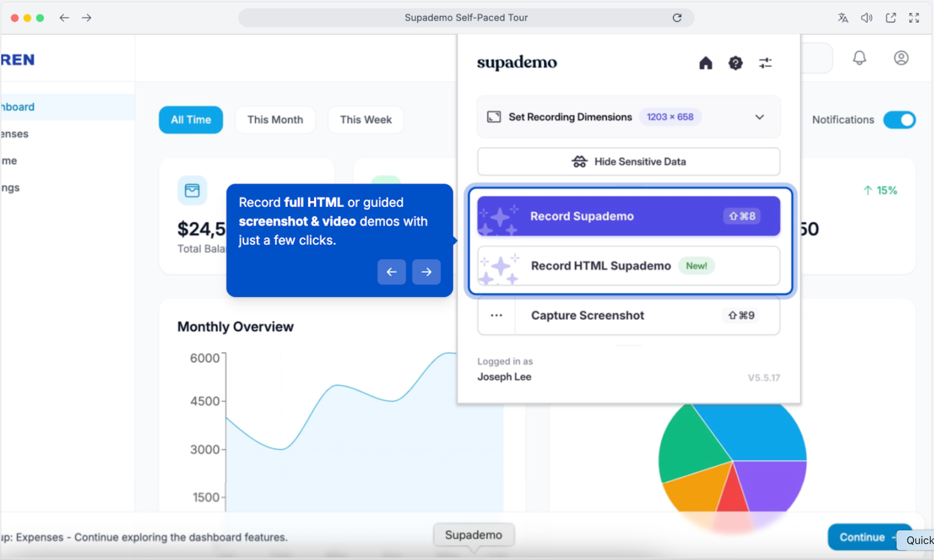The width and height of the screenshot is (934, 560).
Task: Click Hide Sensitive Data button
Action: pos(629,162)
